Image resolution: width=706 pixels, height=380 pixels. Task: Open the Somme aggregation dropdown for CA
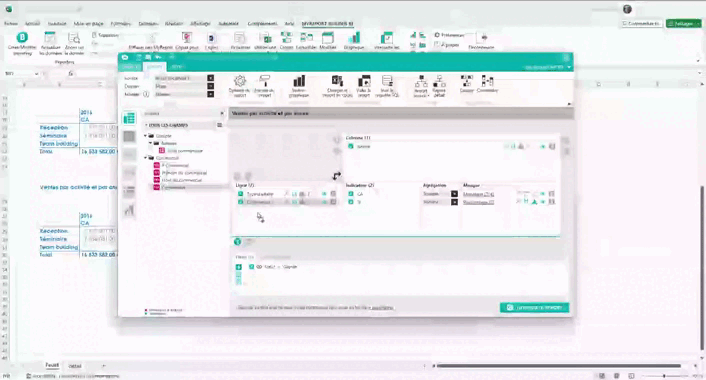pos(454,194)
